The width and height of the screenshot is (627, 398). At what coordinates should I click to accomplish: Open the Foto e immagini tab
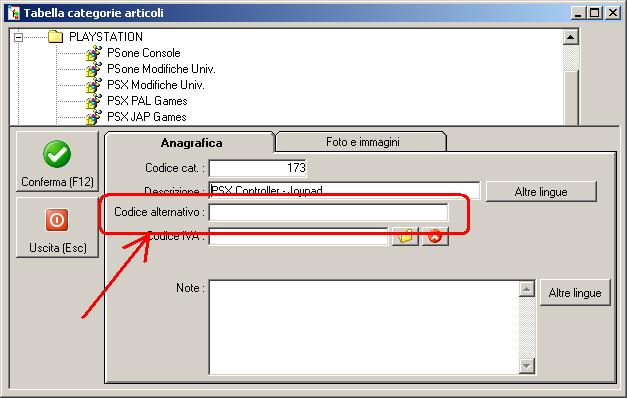[362, 142]
